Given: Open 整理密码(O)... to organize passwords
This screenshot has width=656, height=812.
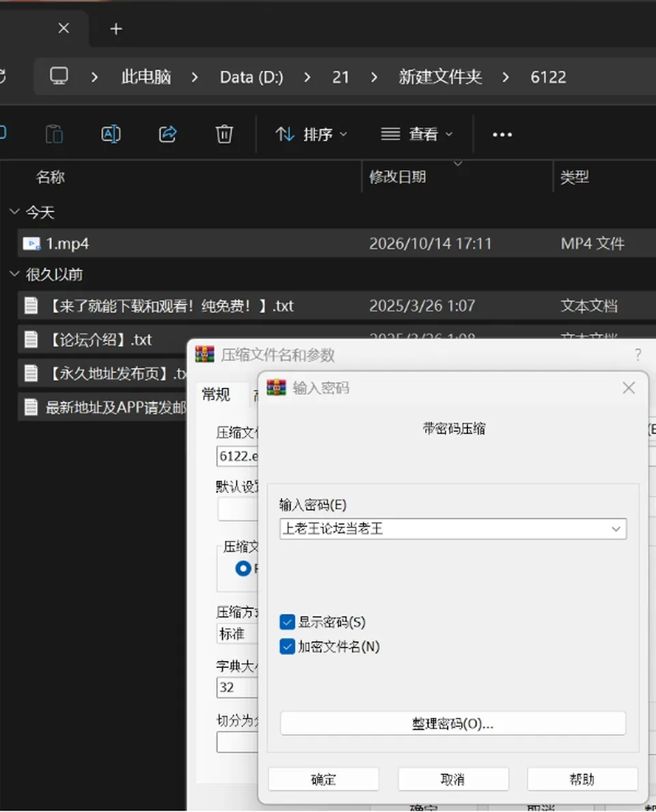Looking at the screenshot, I should pos(453,723).
